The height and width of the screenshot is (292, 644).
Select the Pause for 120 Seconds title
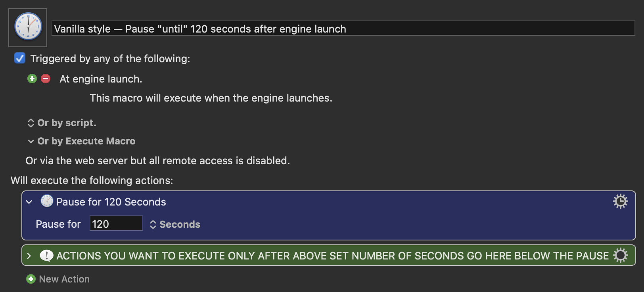pos(111,202)
